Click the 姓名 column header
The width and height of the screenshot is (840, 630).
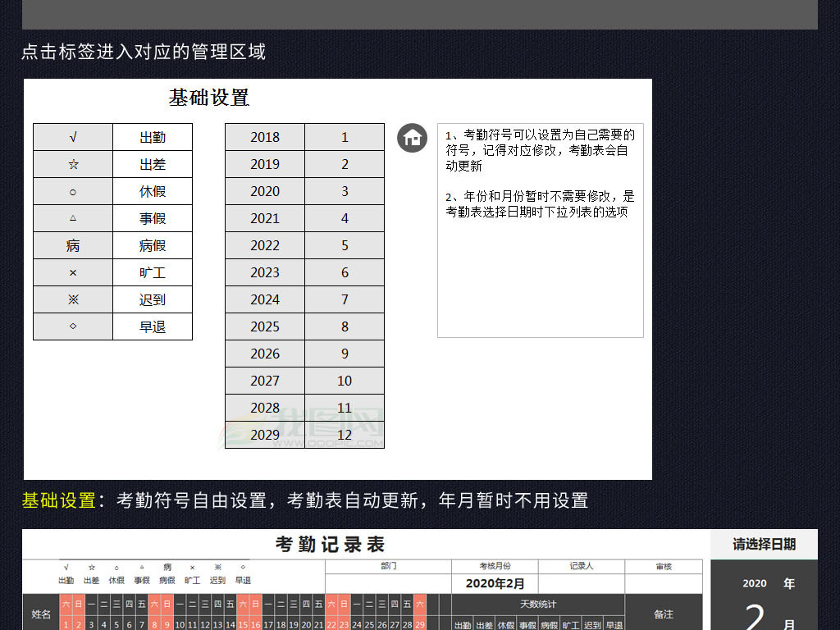tap(41, 614)
